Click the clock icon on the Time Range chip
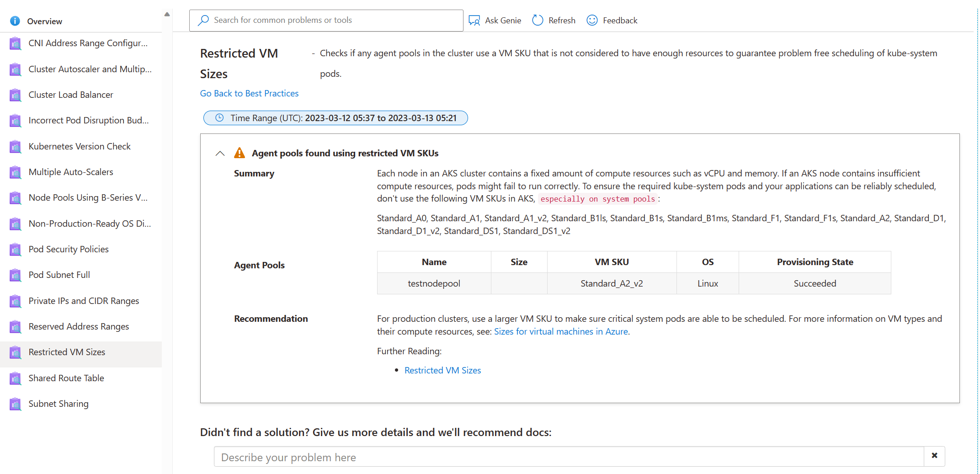980x474 pixels. tap(218, 117)
